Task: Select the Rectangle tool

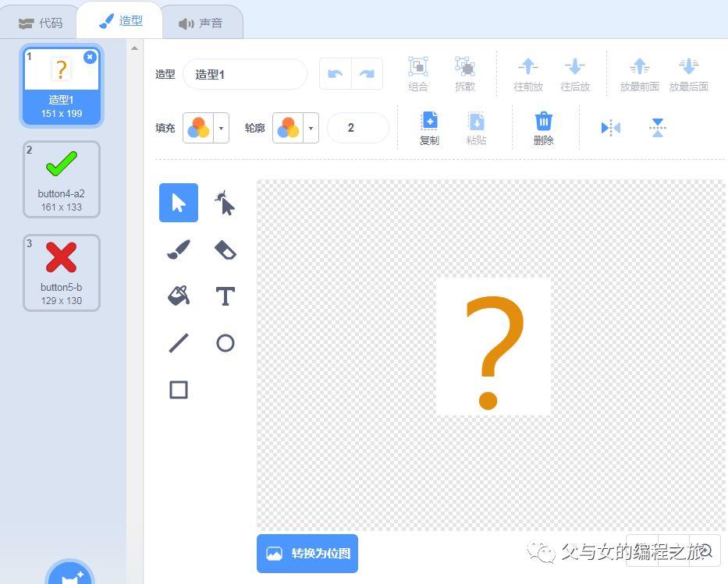Action: (x=178, y=390)
